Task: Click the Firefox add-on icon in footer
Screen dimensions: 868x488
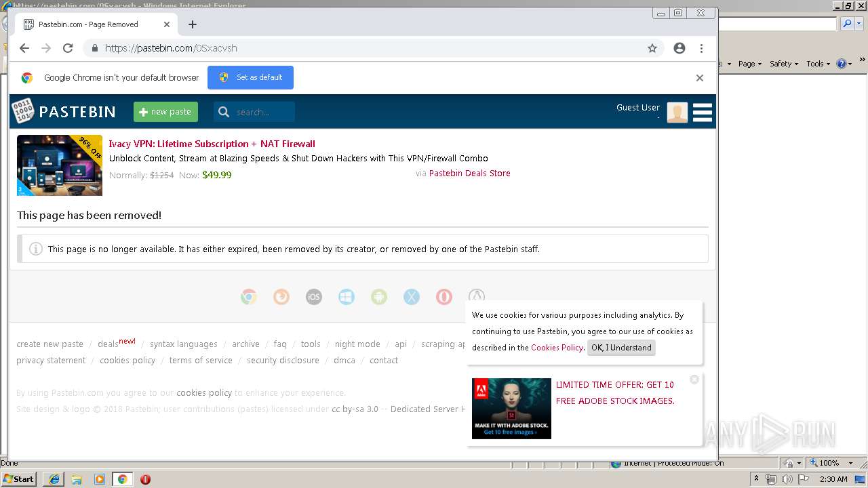Action: (x=281, y=297)
